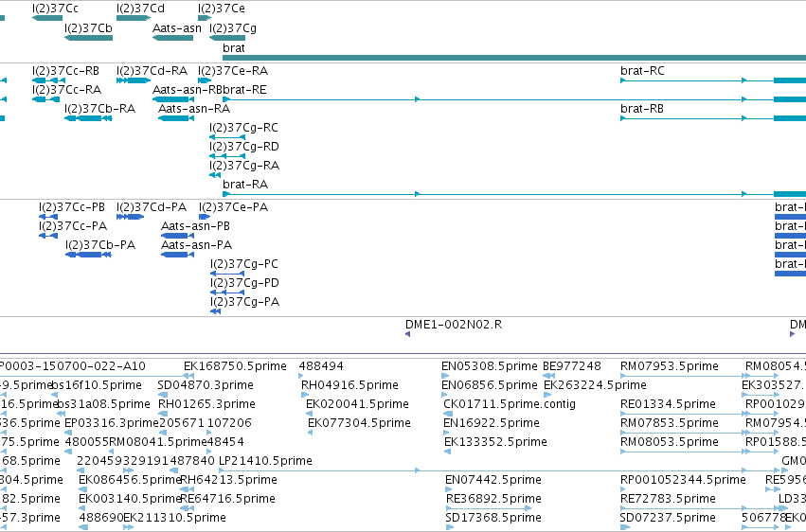Select the l(2)37Cb-PA protein label
The width and height of the screenshot is (806, 532).
click(x=100, y=245)
